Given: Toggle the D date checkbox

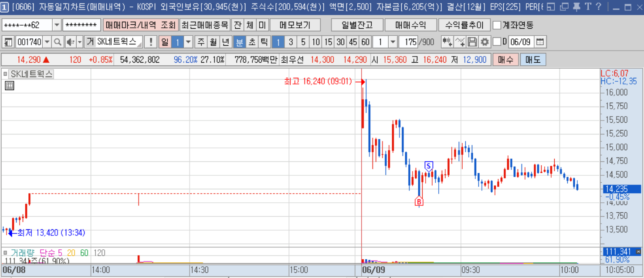Looking at the screenshot, I should (497, 42).
